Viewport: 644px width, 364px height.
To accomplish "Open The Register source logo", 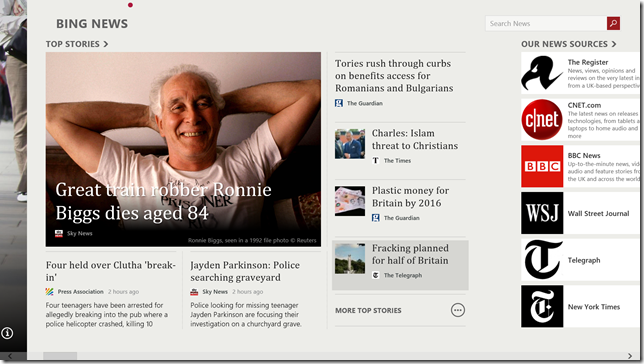I will click(x=542, y=73).
